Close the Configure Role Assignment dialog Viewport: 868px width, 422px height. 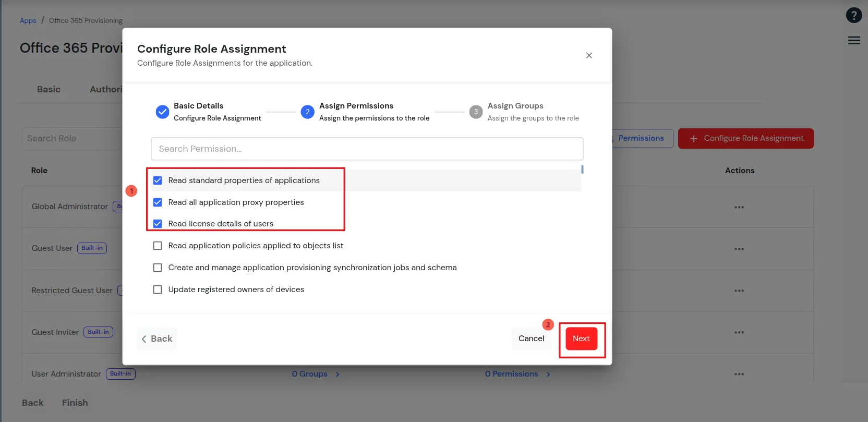point(589,55)
